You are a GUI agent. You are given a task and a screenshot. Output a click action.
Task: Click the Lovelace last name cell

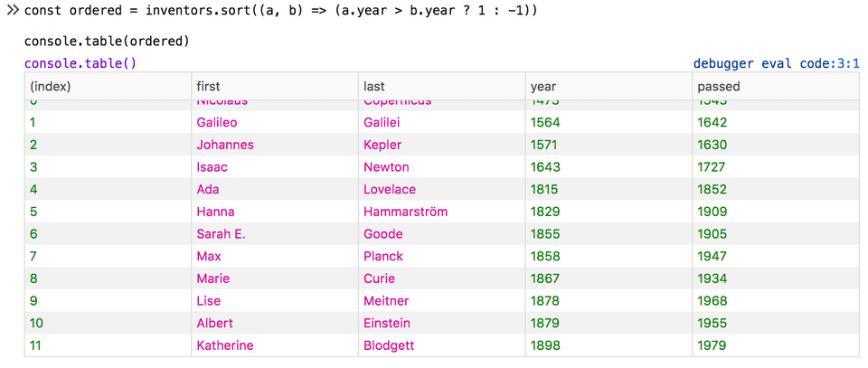(x=390, y=190)
